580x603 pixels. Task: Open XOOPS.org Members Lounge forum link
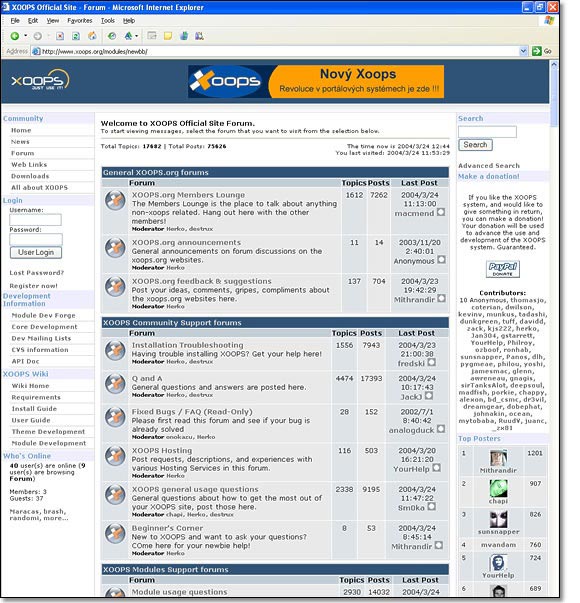pyautogui.click(x=188, y=195)
